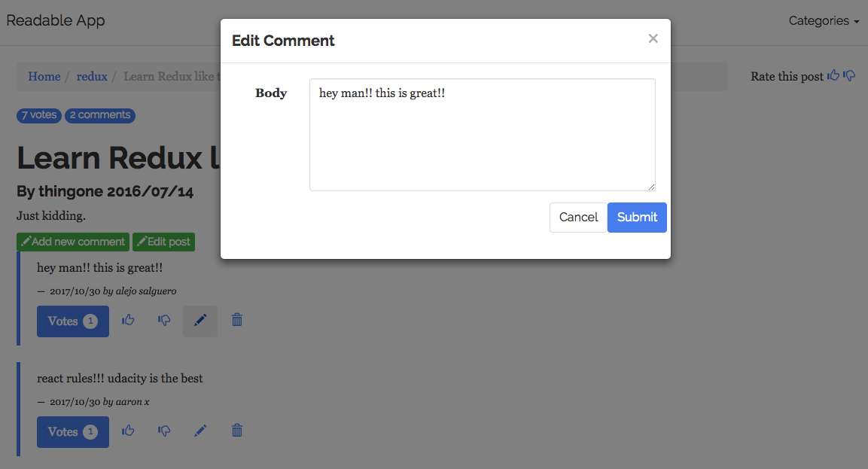The image size is (868, 469).
Task: Open the Categories dropdown menu
Action: [824, 21]
